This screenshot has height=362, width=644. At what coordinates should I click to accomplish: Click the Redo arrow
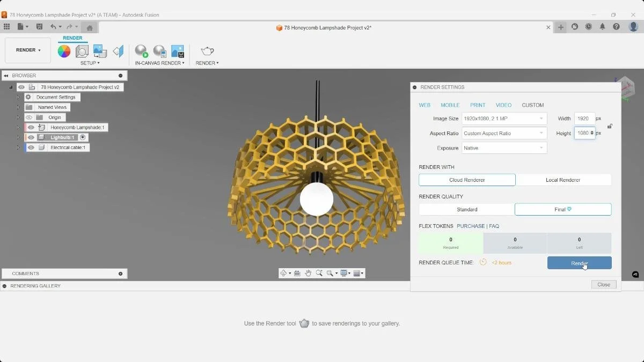tap(69, 27)
